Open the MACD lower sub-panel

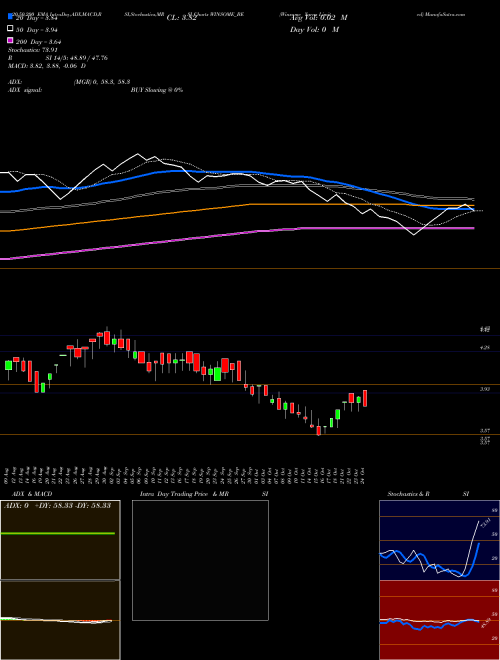[60, 620]
